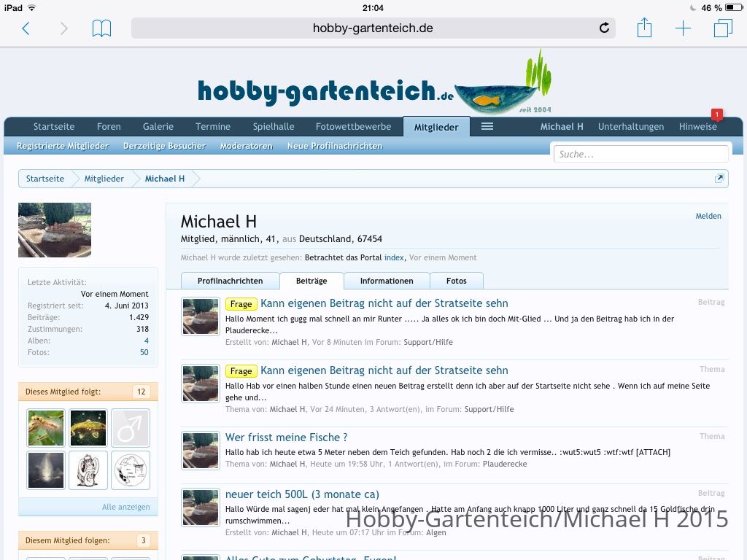Open the Foren navigation item
Screen dimensions: 747x560
[109, 127]
